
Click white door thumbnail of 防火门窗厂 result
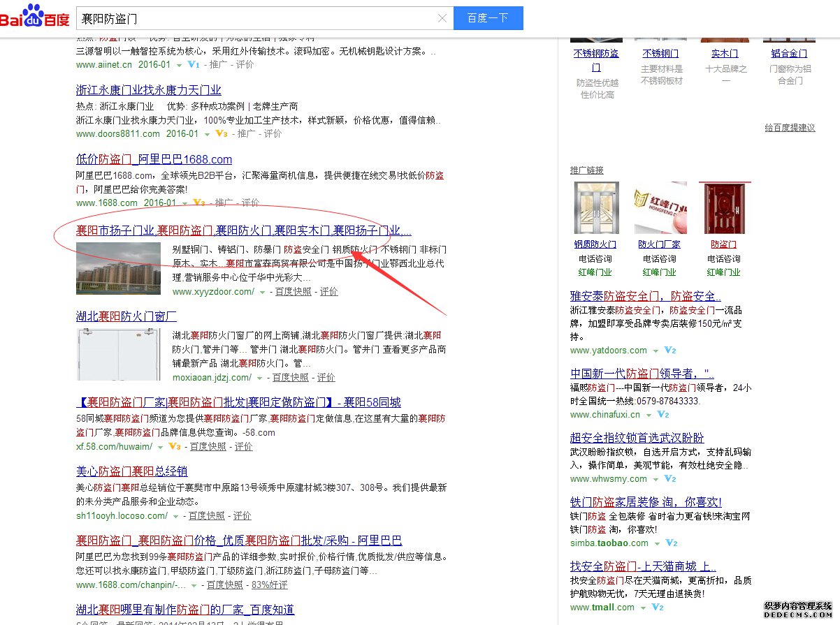click(x=118, y=354)
